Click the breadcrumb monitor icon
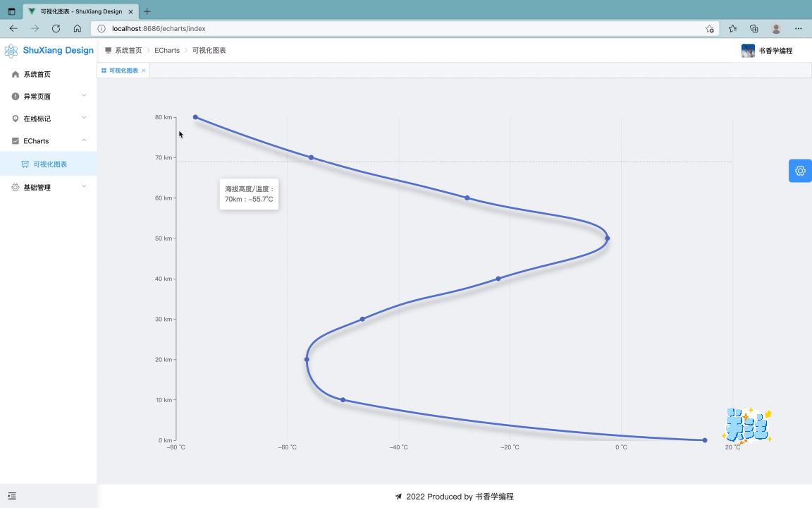Viewport: 812px width, 508px height. (x=109, y=50)
